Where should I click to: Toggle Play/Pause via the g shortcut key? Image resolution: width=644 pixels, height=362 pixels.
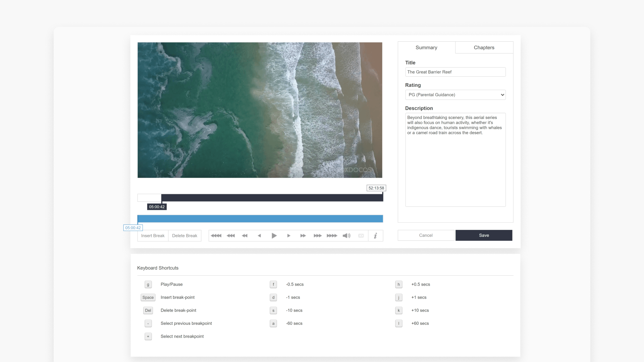[148, 284]
